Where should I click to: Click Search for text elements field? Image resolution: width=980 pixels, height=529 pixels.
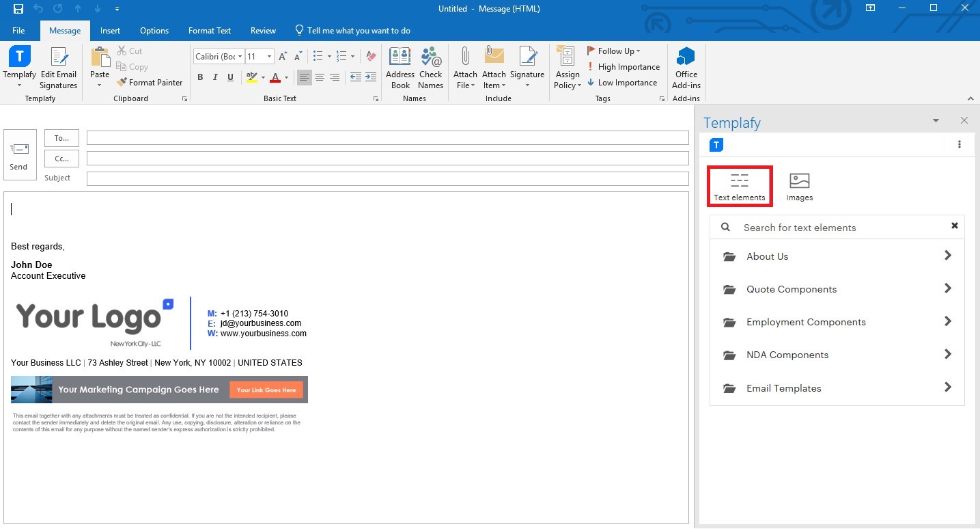837,227
